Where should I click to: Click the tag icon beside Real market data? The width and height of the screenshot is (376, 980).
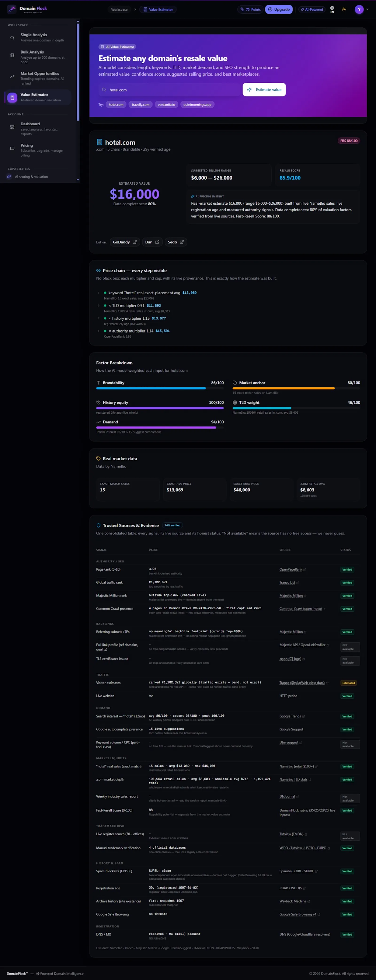click(98, 458)
